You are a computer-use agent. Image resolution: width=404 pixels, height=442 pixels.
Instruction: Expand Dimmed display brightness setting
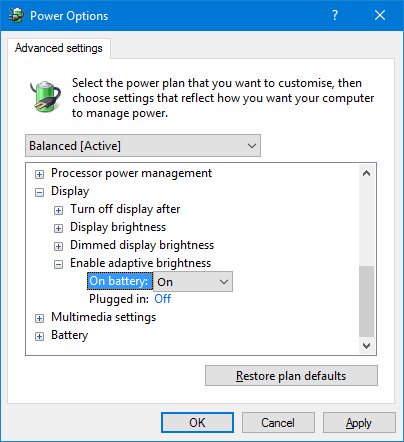point(58,246)
